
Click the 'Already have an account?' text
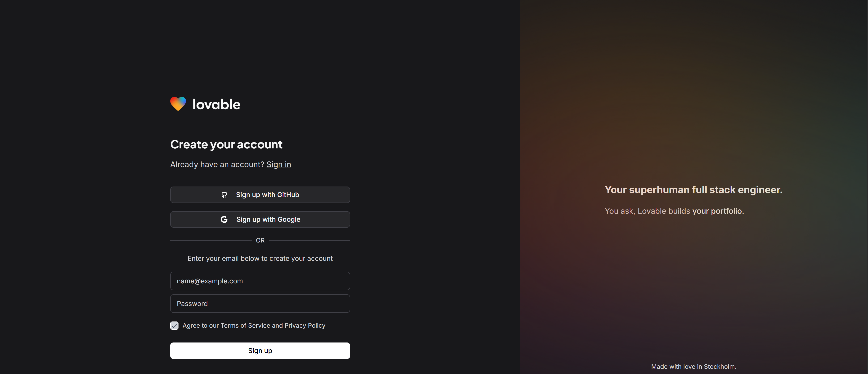tap(217, 165)
